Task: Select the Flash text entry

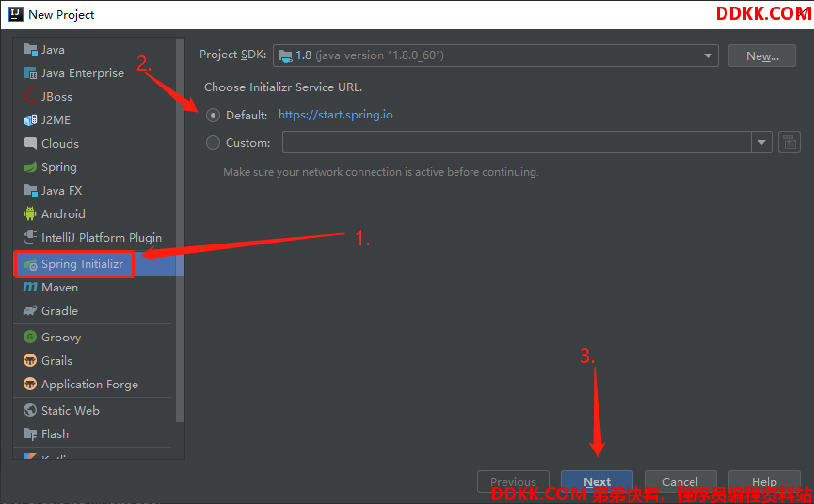Action: (55, 434)
